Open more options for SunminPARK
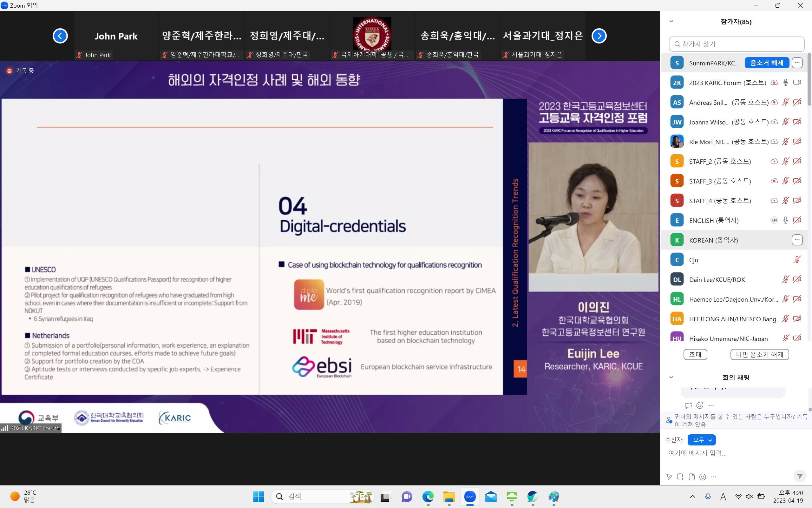812x508 pixels. [797, 63]
